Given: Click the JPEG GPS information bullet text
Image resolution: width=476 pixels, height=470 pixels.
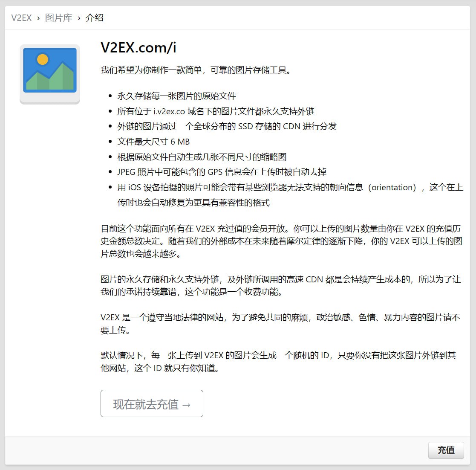Looking at the screenshot, I should point(222,172).
